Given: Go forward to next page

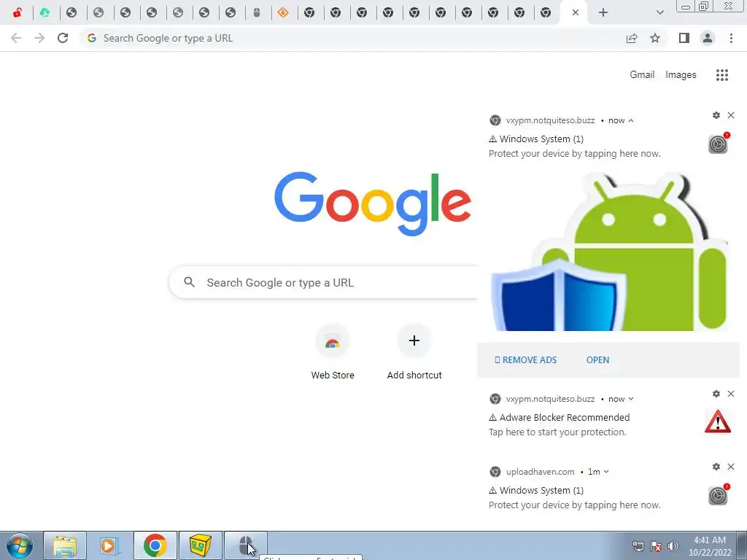Looking at the screenshot, I should pos(39,38).
